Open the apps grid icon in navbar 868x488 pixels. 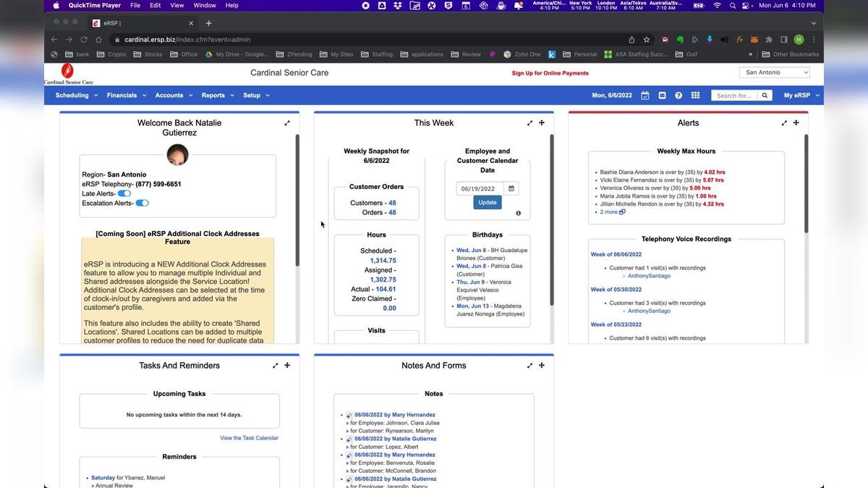695,96
